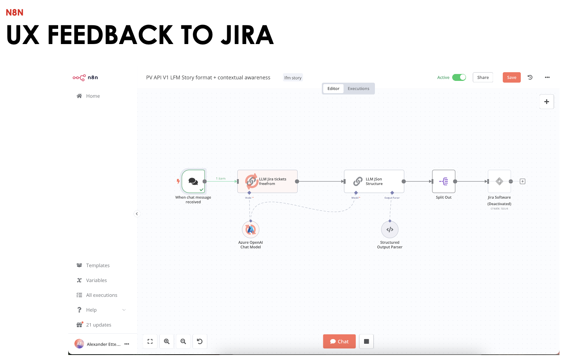
Task: Fit the workflow to the view
Action: click(150, 341)
